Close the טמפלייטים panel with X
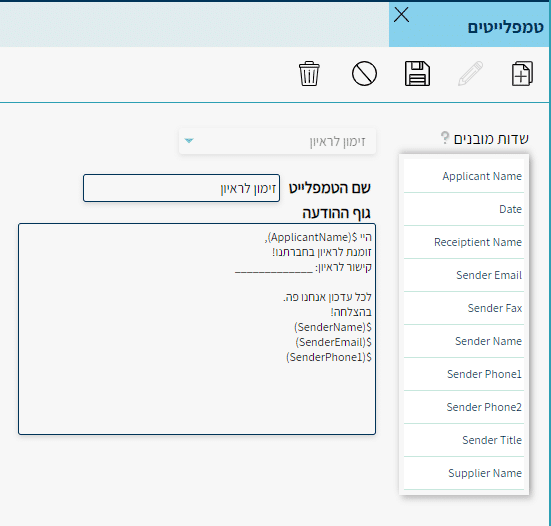The image size is (551, 526). pos(401,15)
